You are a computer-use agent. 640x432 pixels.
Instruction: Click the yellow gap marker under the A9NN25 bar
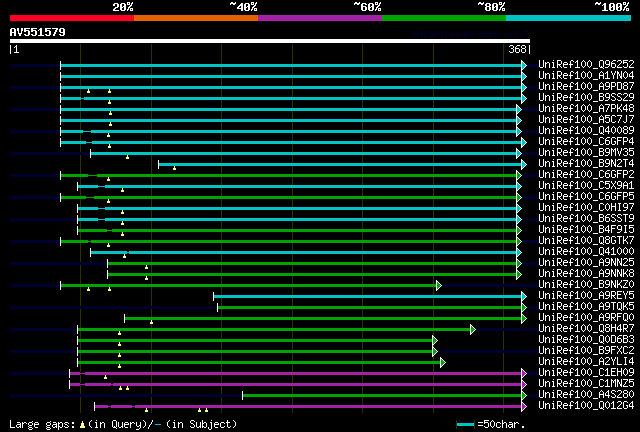point(147,267)
